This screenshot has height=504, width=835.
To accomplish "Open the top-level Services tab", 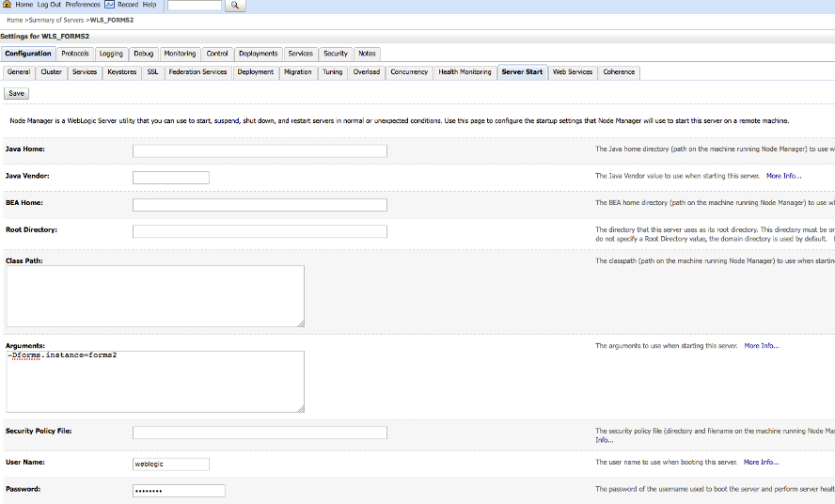I will click(x=300, y=54).
